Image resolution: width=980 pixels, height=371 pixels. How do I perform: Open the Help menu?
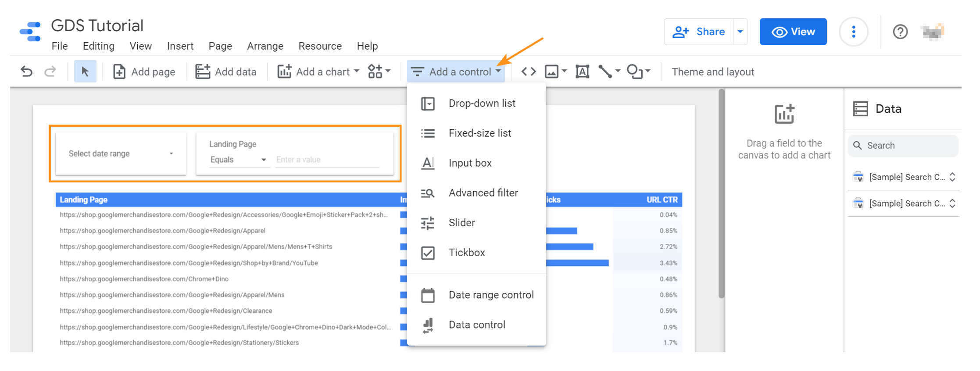tap(367, 46)
